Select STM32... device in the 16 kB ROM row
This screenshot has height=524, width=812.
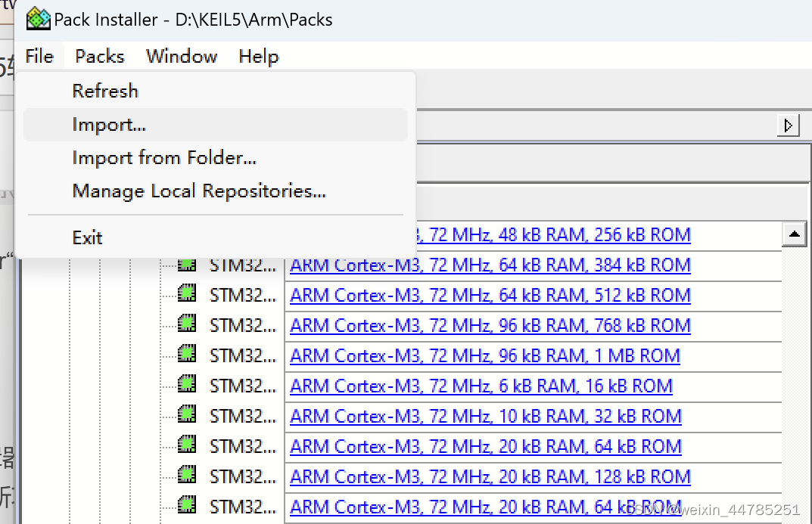tap(243, 386)
